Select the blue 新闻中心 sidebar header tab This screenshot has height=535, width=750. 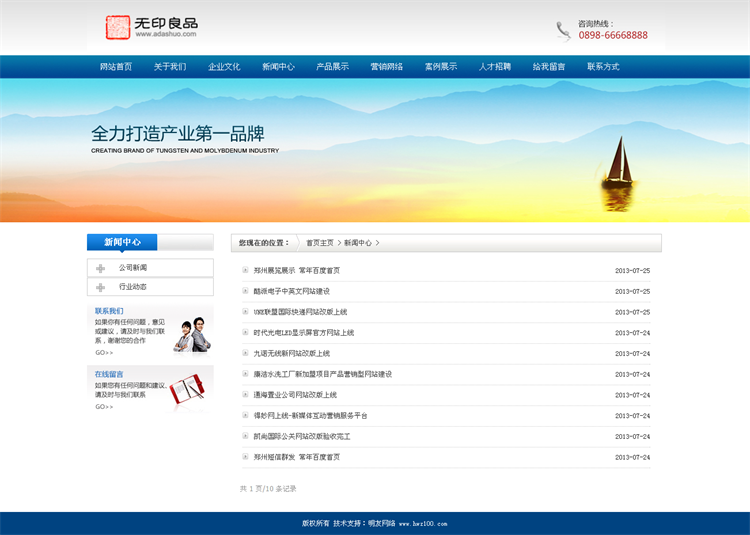(x=122, y=242)
